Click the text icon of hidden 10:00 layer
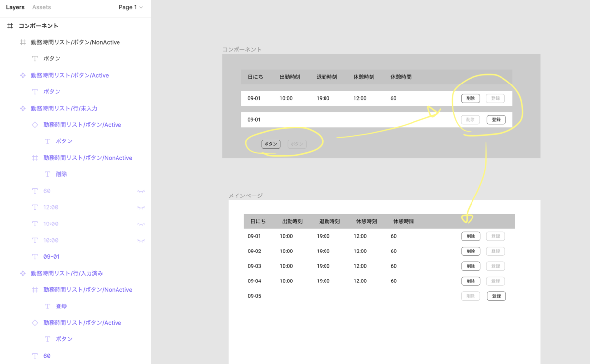 35,240
